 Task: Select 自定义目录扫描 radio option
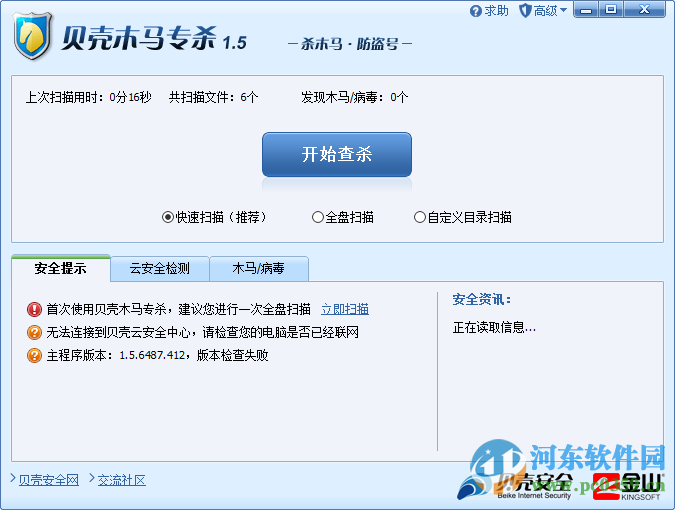coord(463,217)
